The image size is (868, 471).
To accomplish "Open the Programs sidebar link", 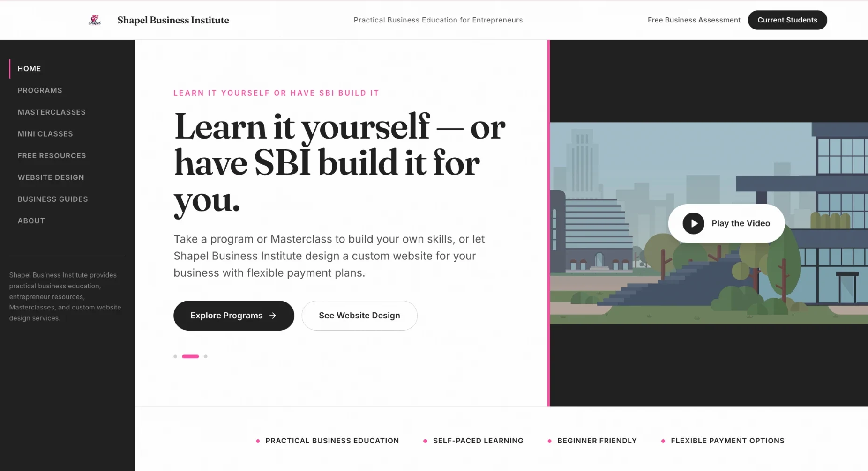I will (40, 90).
